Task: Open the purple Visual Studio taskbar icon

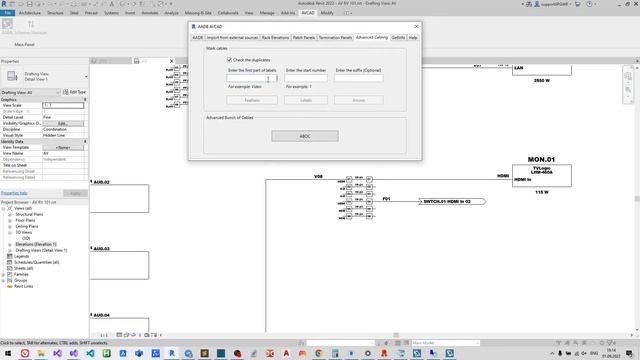Action: coord(58,353)
